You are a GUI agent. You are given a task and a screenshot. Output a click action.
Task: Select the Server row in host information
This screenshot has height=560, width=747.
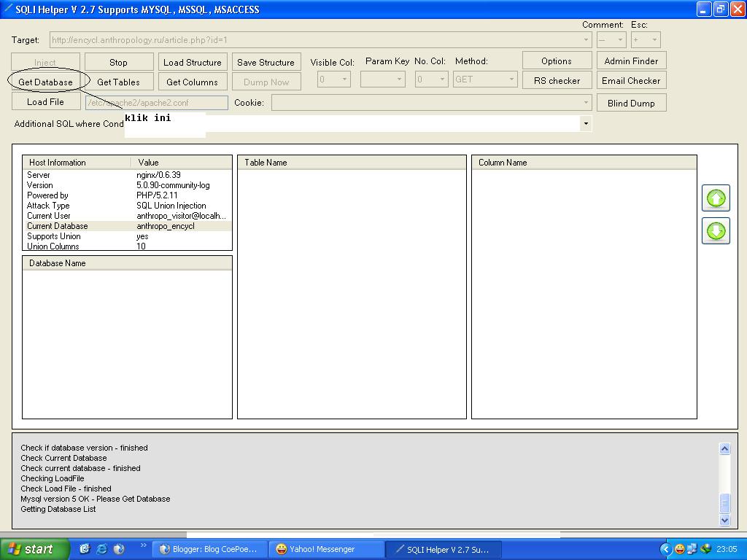[x=127, y=175]
